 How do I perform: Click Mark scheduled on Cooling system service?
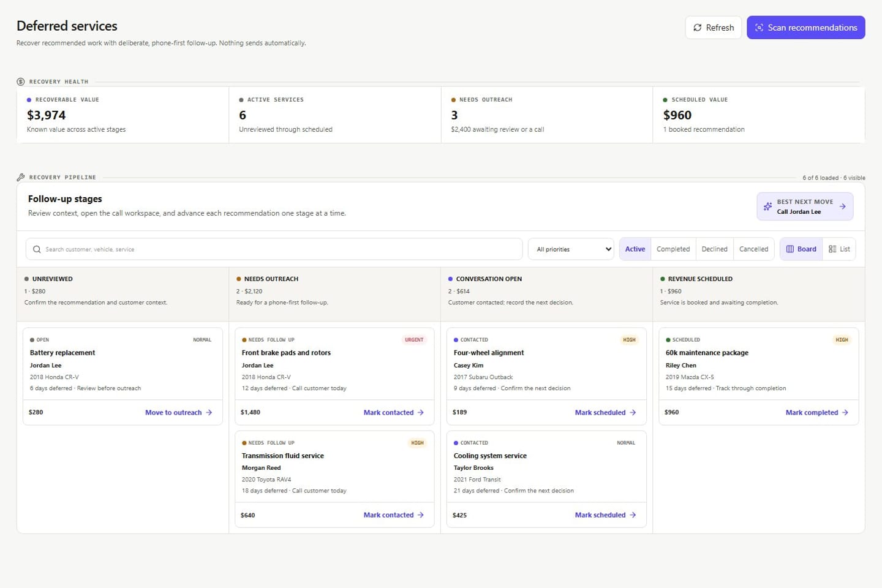606,515
